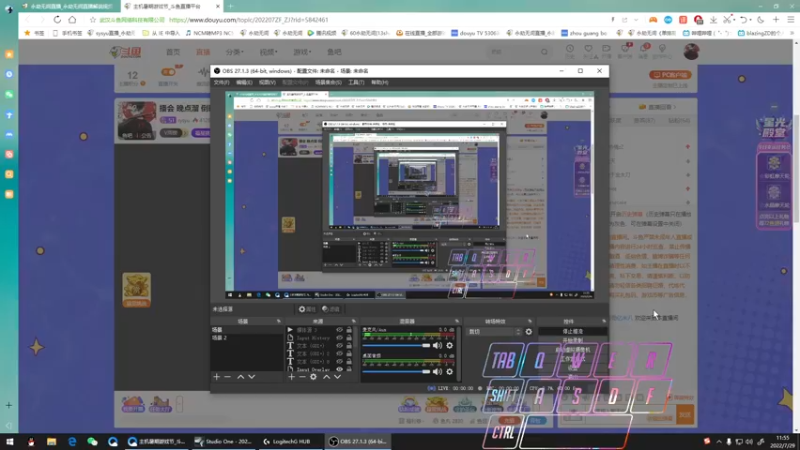Undock the audio mixer panel via header icon
The image size is (800, 450).
457,321
